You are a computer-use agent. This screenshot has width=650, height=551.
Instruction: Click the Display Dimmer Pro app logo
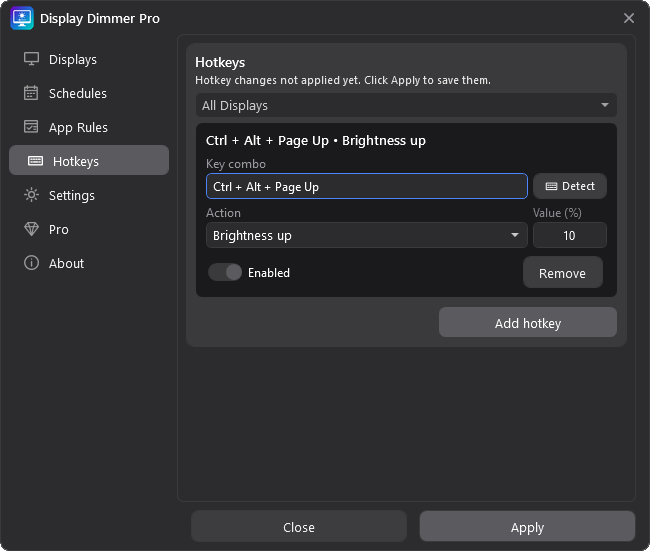[22, 18]
